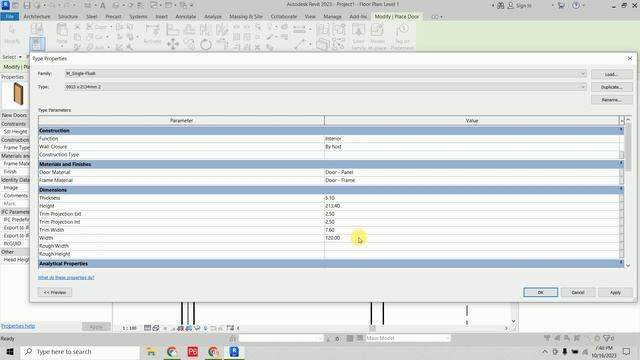Click the parameter table scroll down arrow
Screen dimensions: 640x360
click(628, 265)
